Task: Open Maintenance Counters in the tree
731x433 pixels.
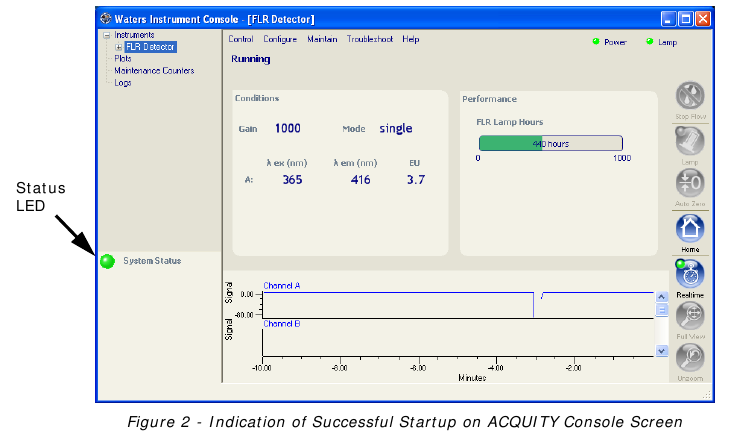Action: 154,71
